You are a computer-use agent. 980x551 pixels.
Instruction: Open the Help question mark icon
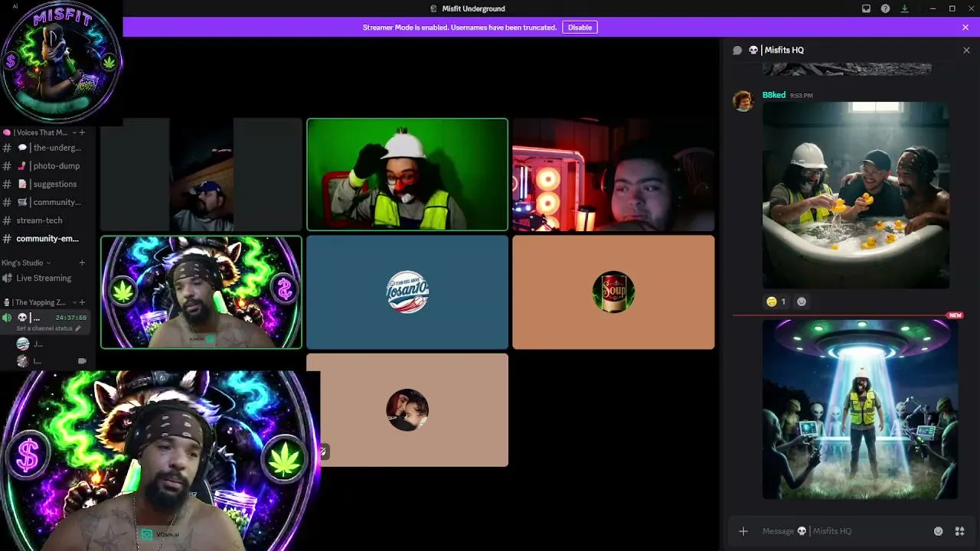point(885,8)
